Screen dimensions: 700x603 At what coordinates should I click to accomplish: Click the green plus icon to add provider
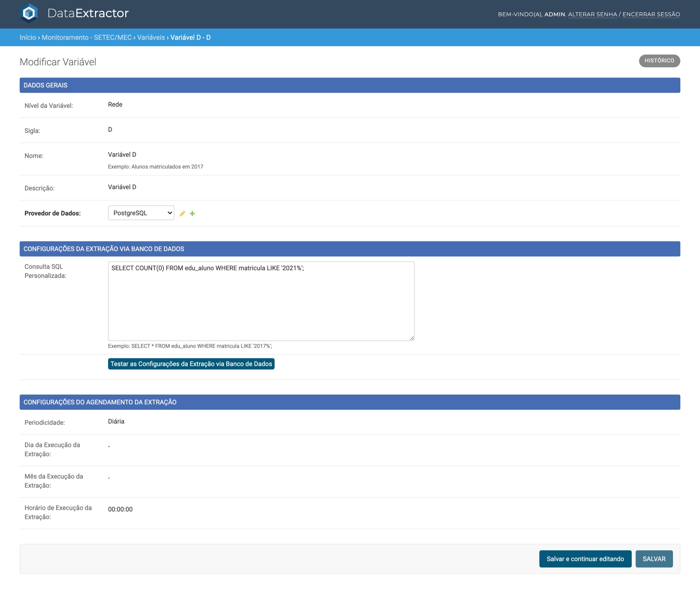click(192, 214)
